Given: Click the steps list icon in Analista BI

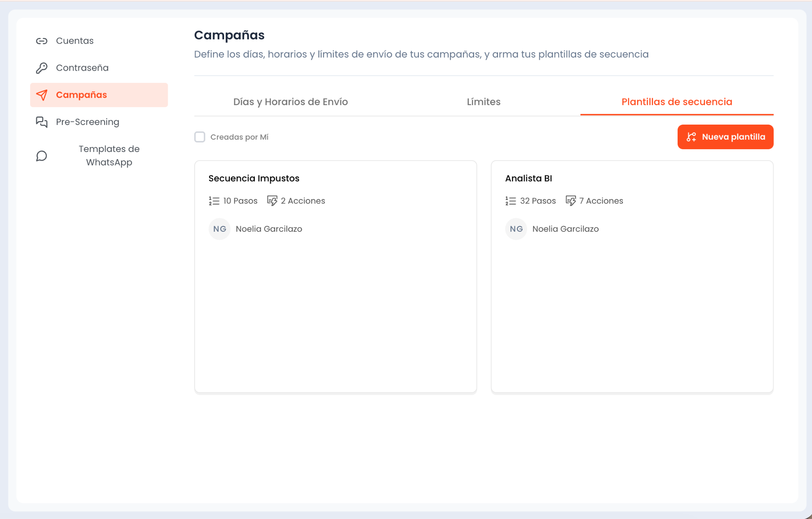Looking at the screenshot, I should (511, 201).
